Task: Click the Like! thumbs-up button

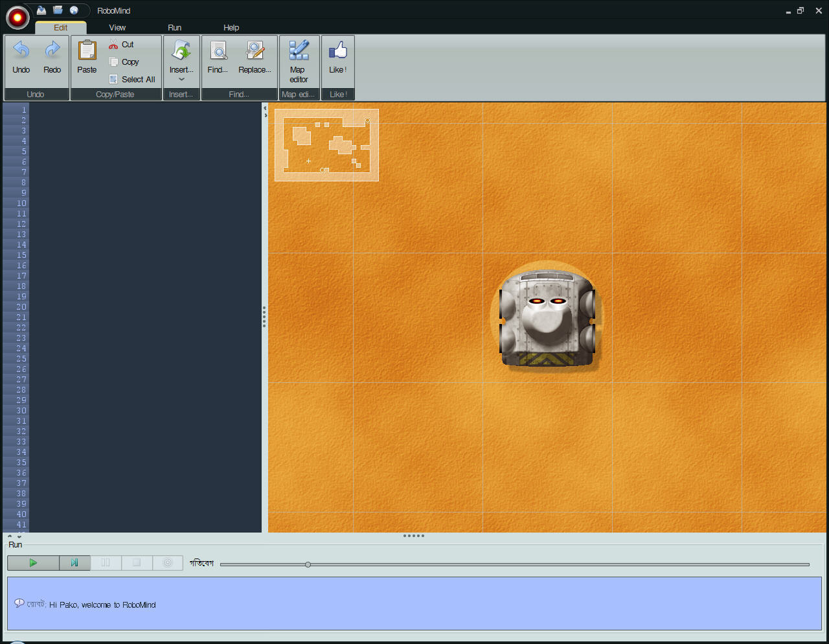Action: [338, 57]
